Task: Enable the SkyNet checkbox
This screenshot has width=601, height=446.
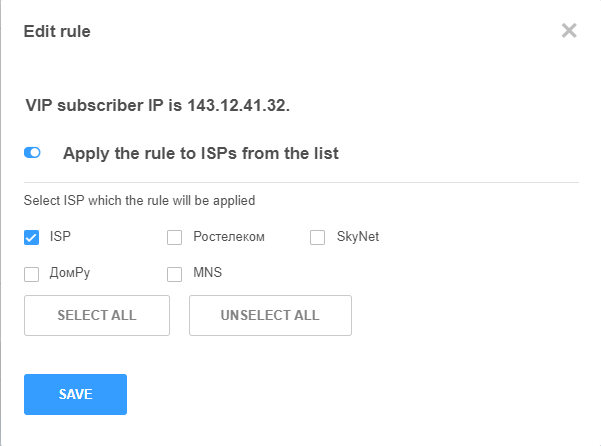Action: [x=318, y=238]
